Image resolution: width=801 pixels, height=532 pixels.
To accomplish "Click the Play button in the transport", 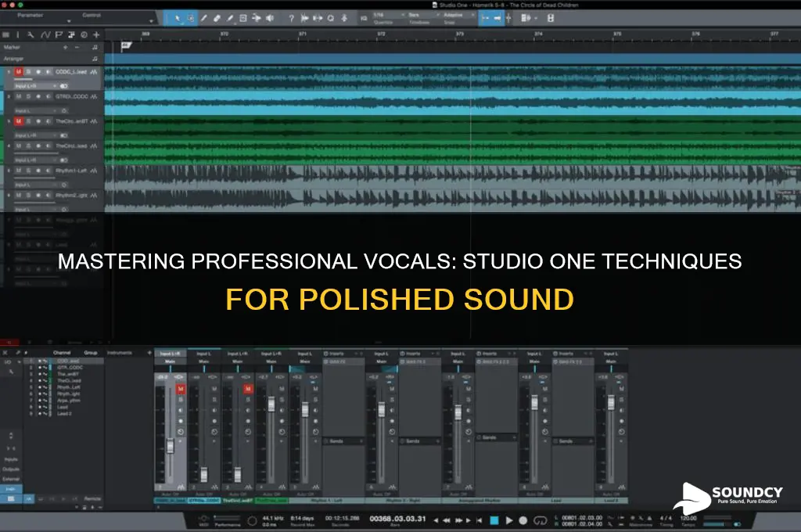I will [508, 520].
